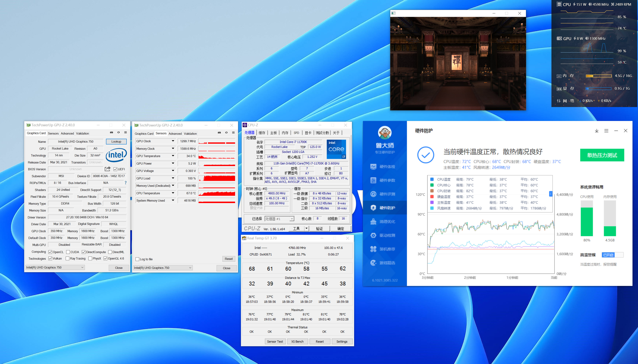Screen dimensions: 638x364
Task: Open 驱动检测 in Ludashi sidebar
Action: point(387,235)
